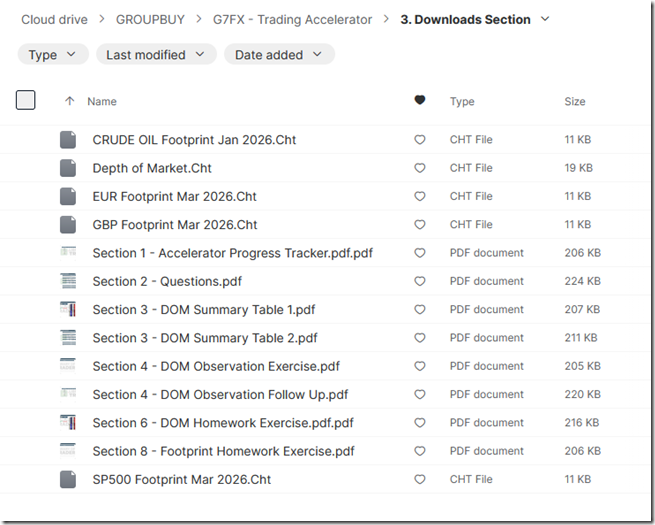Expand the Downloads Section breadcrumb chevron
This screenshot has width=655, height=525.
pos(545,20)
